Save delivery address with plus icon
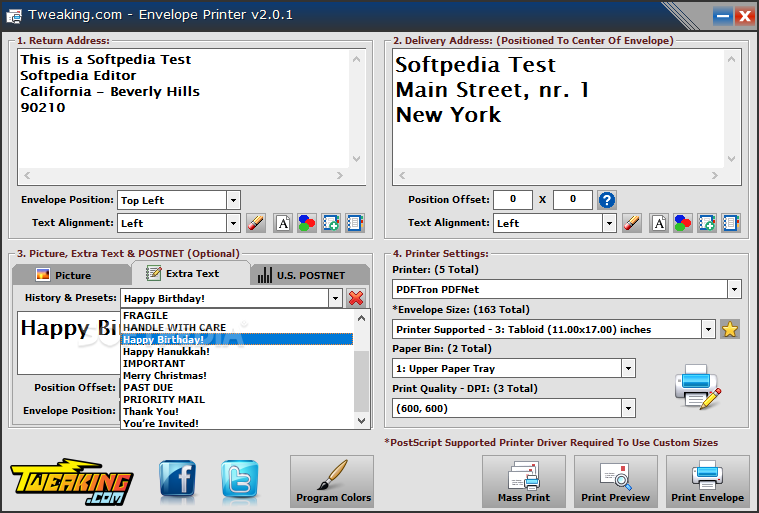 coord(707,223)
